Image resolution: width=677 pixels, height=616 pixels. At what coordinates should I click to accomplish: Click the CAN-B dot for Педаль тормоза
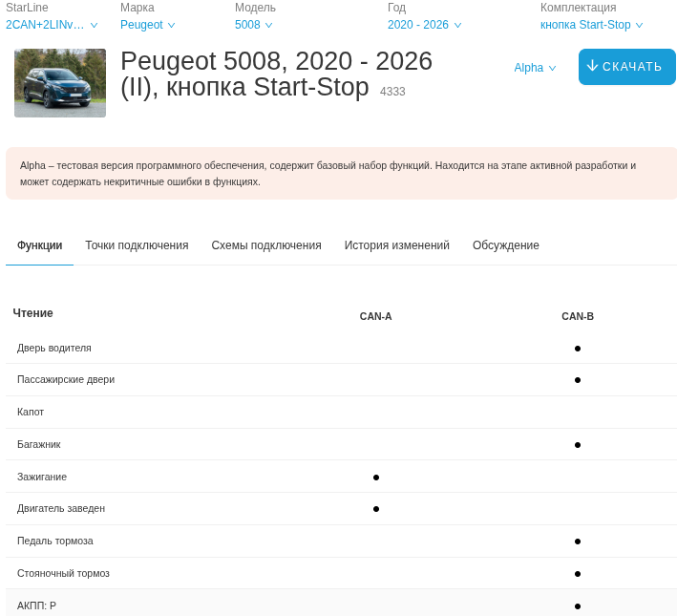point(578,542)
